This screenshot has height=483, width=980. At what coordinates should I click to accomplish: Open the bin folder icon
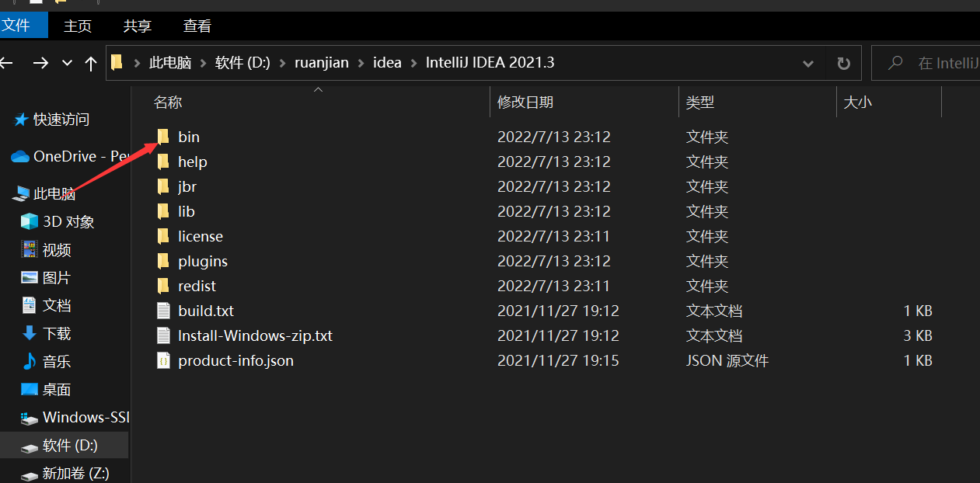[163, 137]
